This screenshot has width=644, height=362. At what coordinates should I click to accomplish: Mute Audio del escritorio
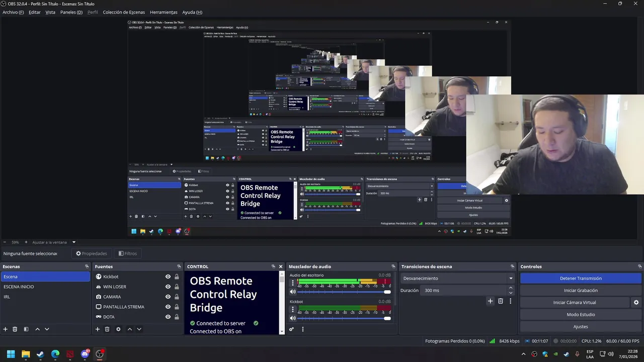(293, 292)
